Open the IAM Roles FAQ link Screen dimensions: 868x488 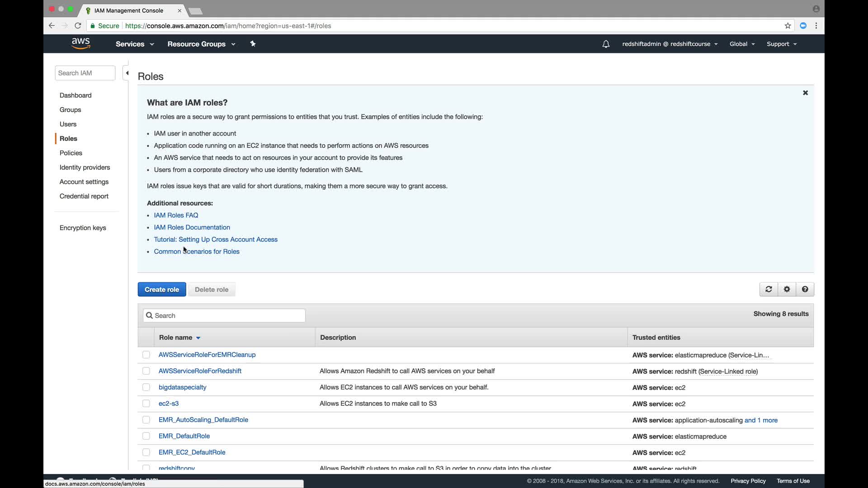tap(176, 215)
